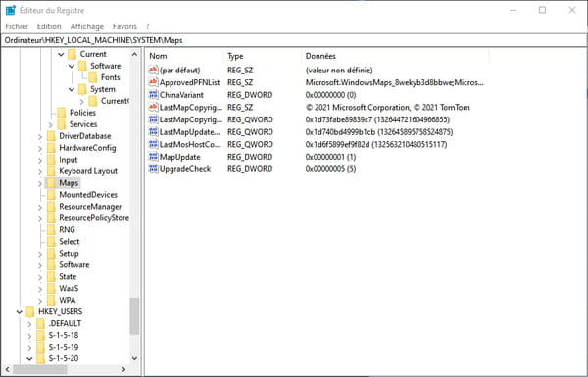Viewport: 588px width, 377px height.
Task: Click the LastMapCopyrig REG_SZ value icon
Action: (153, 107)
